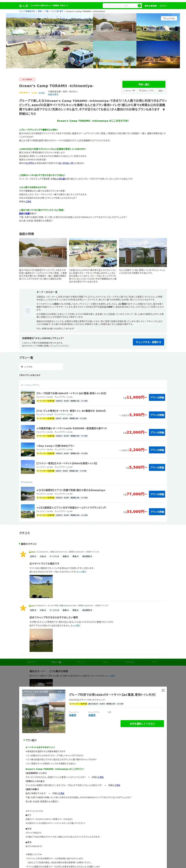The height and width of the screenshot is (868, 186).
Task: Open もっと読む in 初めてキャンプ review
Action: [x=76, y=626]
